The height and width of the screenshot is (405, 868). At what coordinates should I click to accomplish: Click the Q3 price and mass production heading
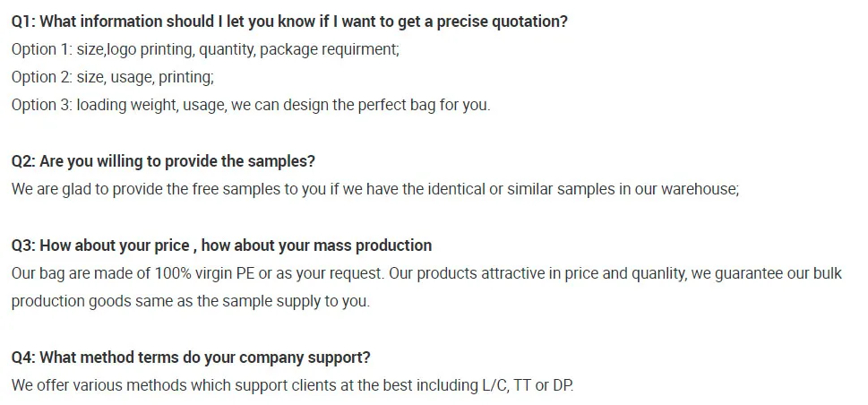point(221,246)
